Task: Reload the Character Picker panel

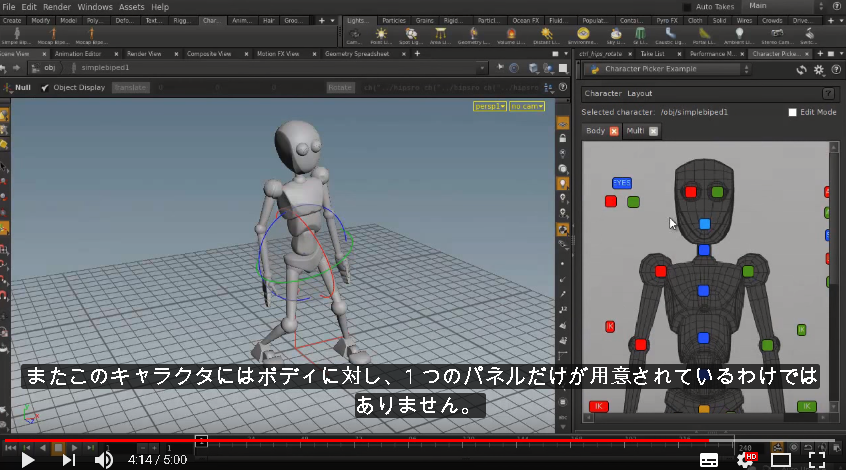Action: click(x=801, y=70)
